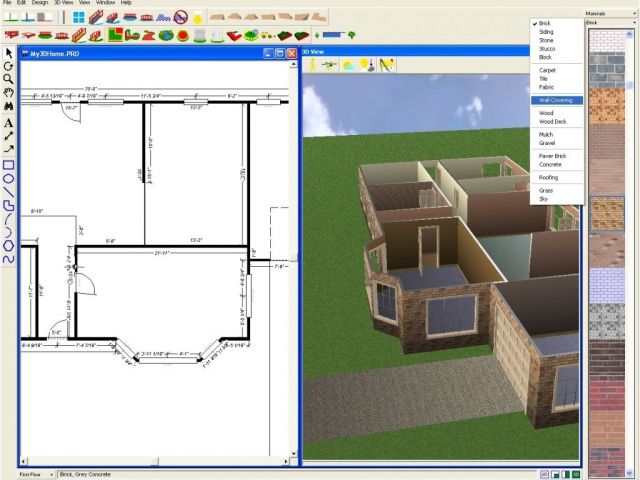Image resolution: width=640 pixels, height=480 pixels.
Task: Select the arrow pointer tool
Action: [x=8, y=52]
